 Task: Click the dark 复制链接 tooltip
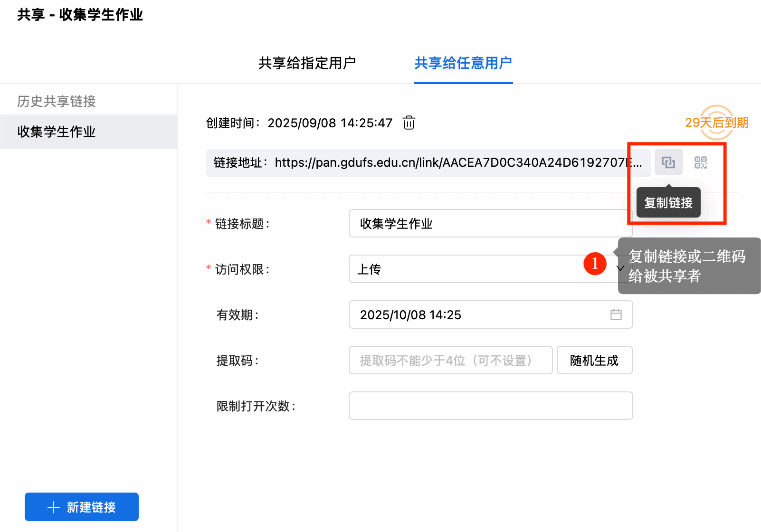(x=668, y=203)
